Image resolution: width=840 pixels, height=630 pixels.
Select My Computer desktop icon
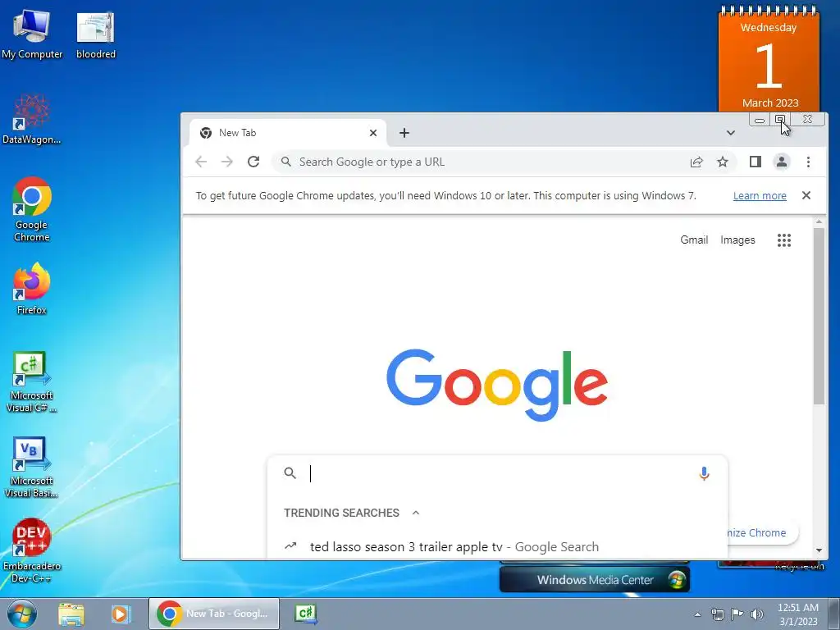32,34
